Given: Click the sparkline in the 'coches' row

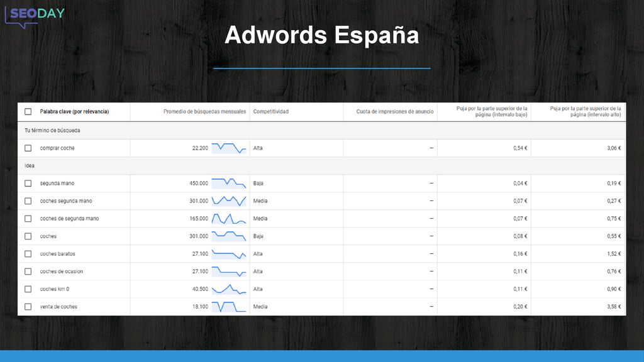Looking at the screenshot, I should point(229,236).
